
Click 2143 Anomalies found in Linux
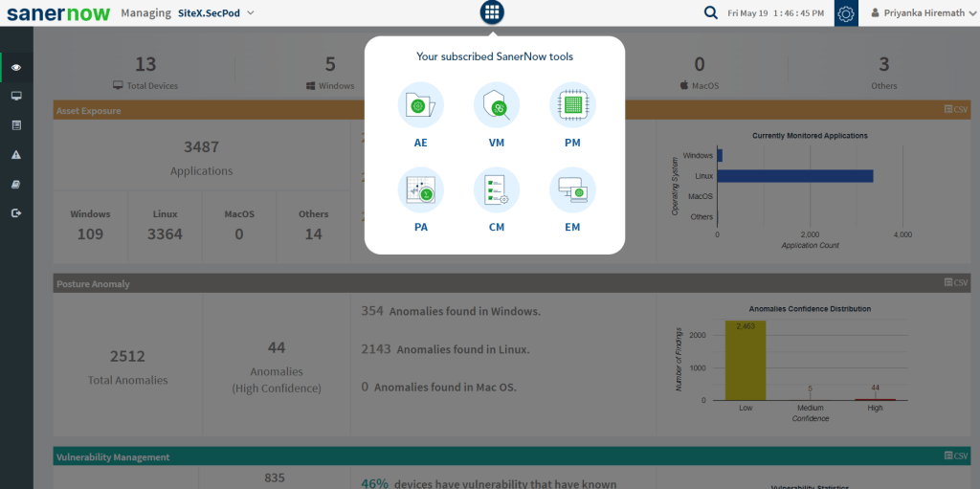click(445, 349)
